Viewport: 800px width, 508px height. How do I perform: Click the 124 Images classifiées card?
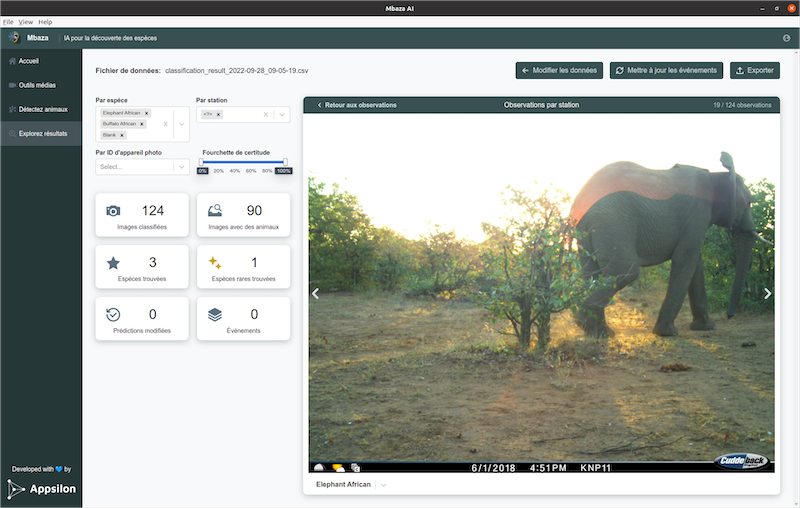(142, 215)
